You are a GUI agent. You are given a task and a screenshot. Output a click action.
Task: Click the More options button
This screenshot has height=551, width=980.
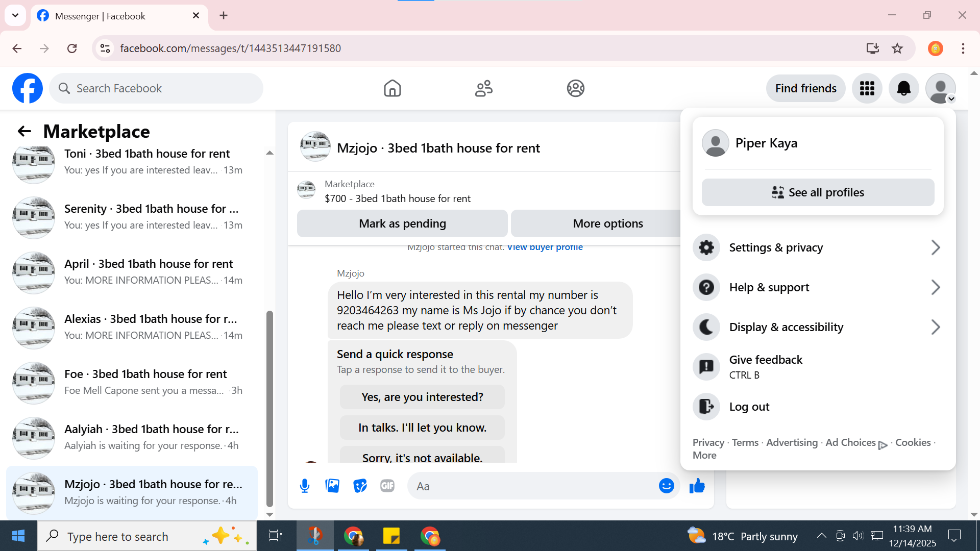pos(607,223)
